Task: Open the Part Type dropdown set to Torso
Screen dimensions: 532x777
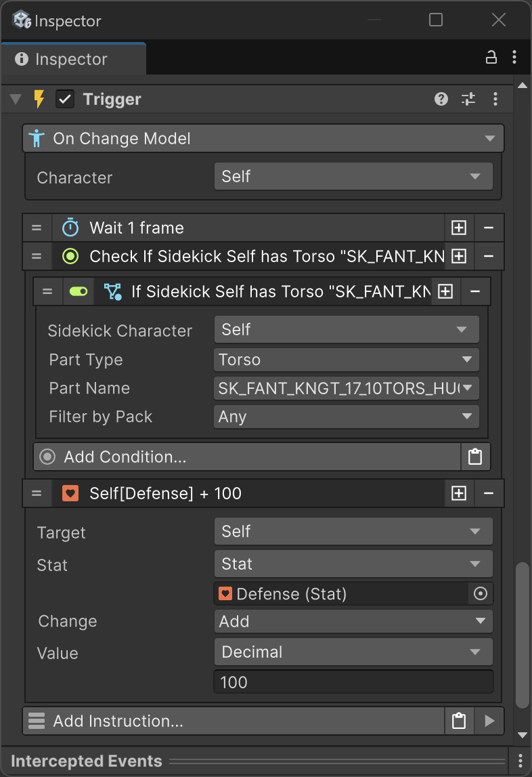Action: pos(347,360)
